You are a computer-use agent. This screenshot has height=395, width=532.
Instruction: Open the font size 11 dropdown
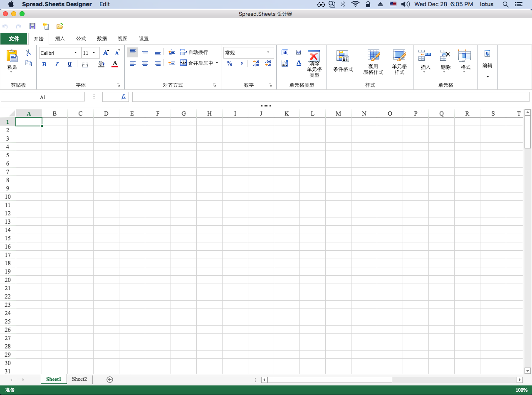coord(94,53)
